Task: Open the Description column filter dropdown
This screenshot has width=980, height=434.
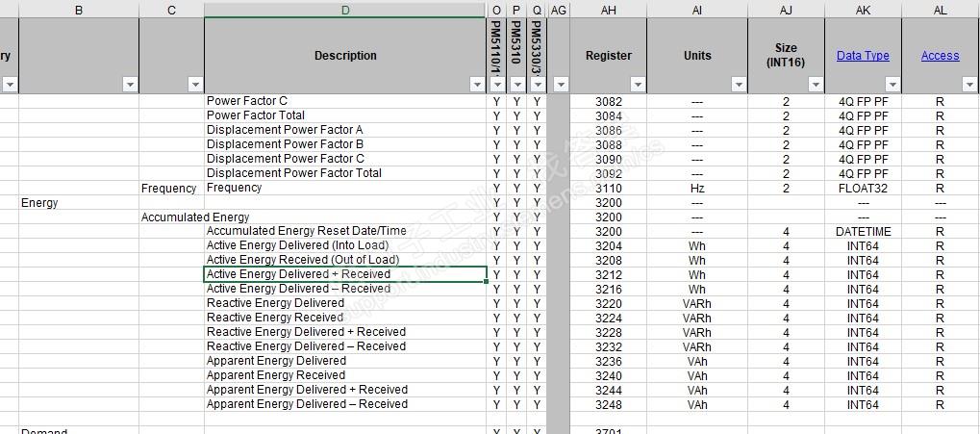Action: click(478, 85)
